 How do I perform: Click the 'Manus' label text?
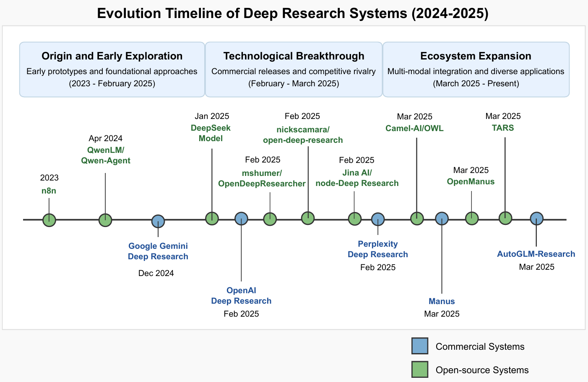point(442,301)
